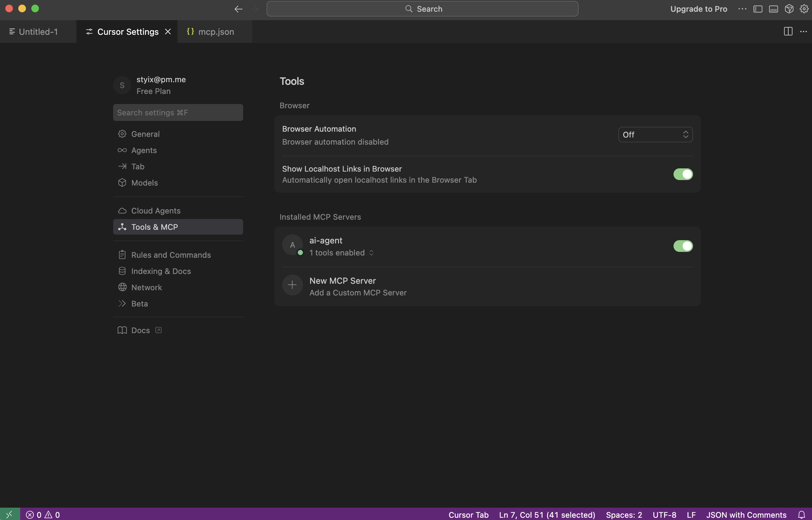The height and width of the screenshot is (520, 812).
Task: Close the Cursor Settings tab
Action: click(x=168, y=32)
